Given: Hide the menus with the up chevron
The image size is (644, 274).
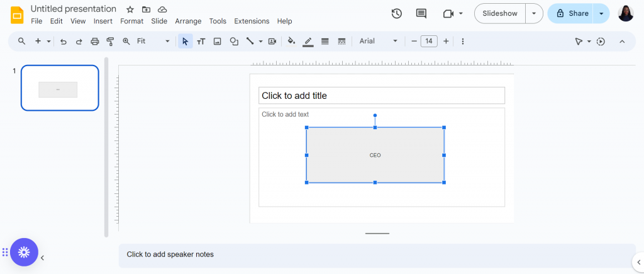Looking at the screenshot, I should click(x=622, y=41).
